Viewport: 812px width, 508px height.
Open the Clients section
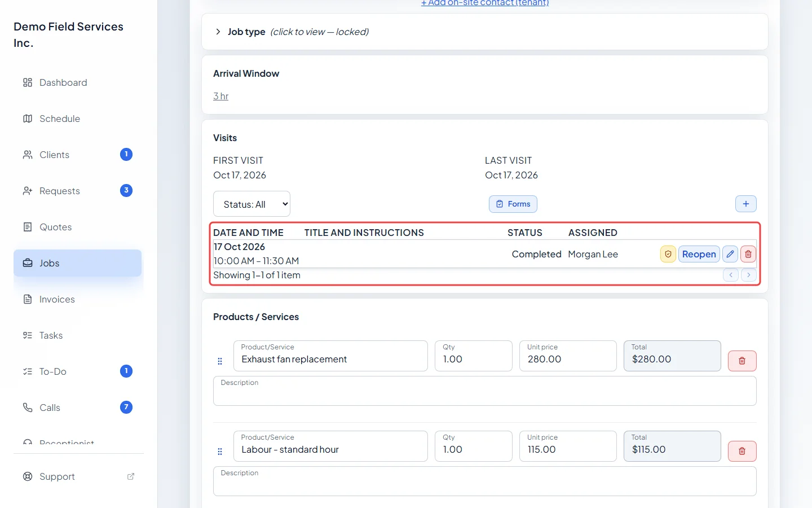(77, 155)
